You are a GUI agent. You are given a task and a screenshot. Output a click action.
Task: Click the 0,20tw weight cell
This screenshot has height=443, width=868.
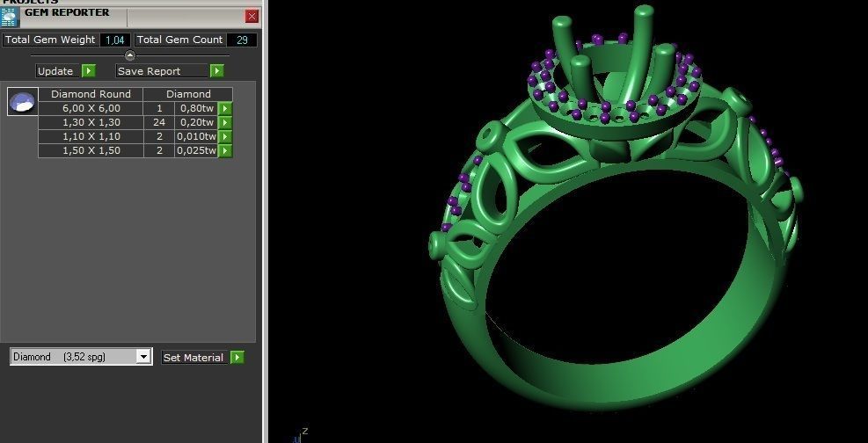pos(196,123)
